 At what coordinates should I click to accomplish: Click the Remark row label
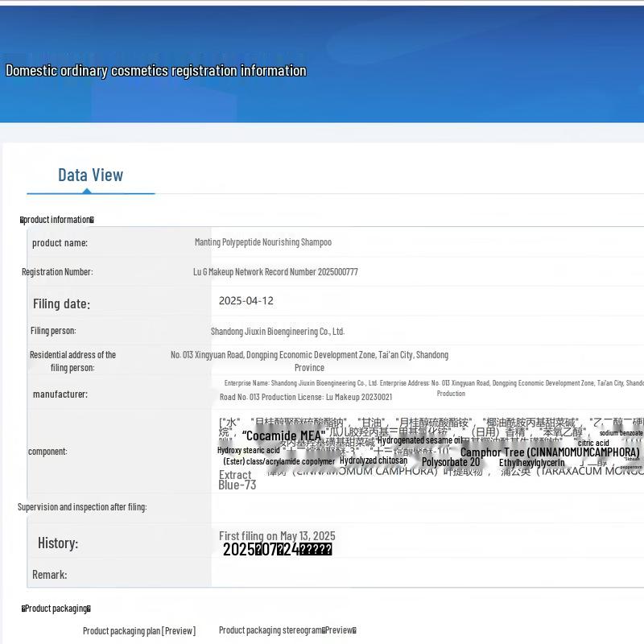[49, 575]
